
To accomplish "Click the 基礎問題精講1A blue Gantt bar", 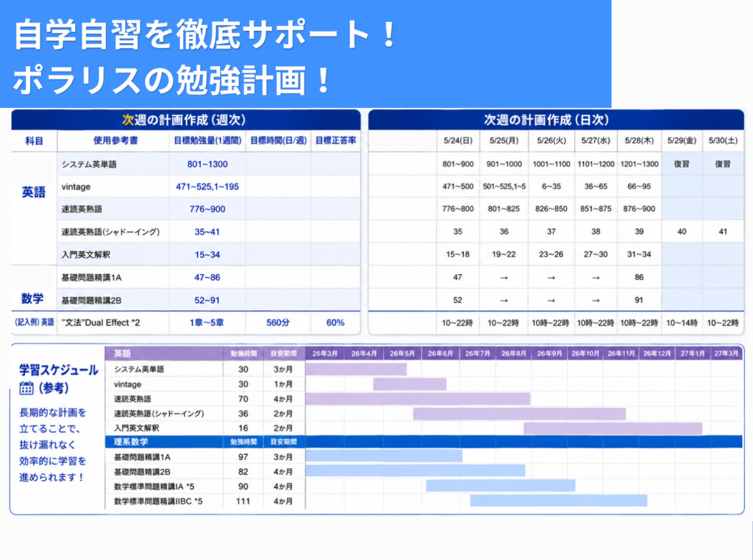I will coord(384,456).
